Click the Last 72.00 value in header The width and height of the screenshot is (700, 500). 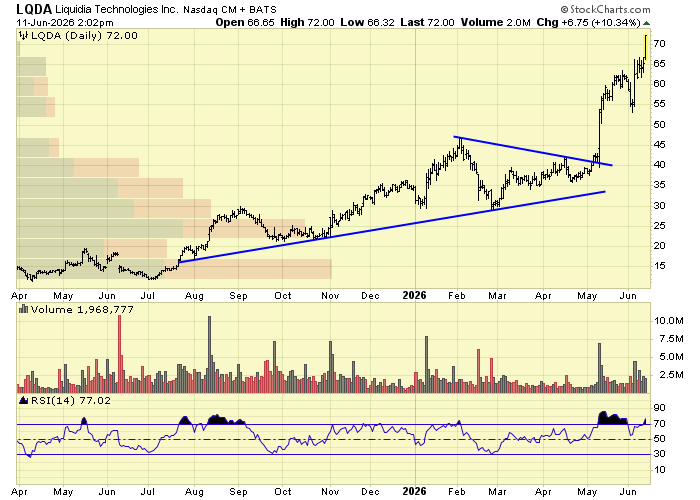pyautogui.click(x=427, y=22)
